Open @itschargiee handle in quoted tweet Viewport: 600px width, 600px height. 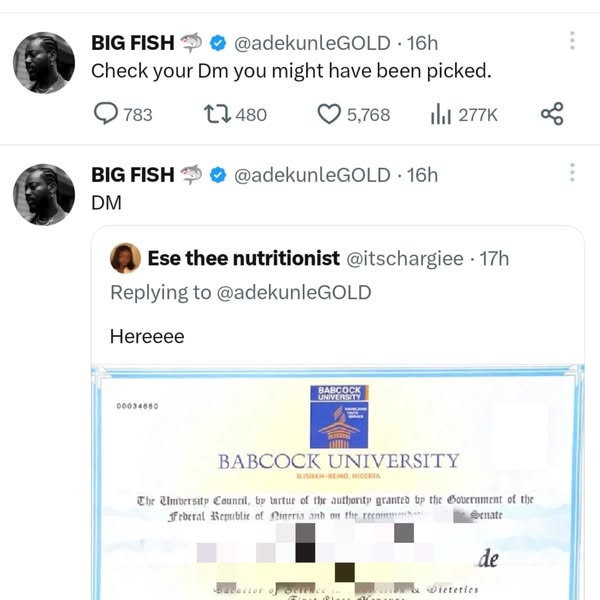405,259
